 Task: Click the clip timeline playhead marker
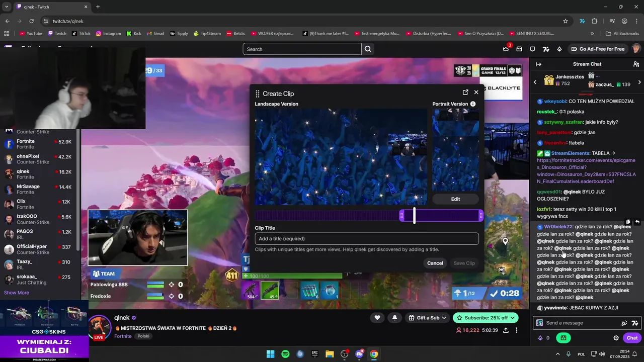[x=414, y=216]
